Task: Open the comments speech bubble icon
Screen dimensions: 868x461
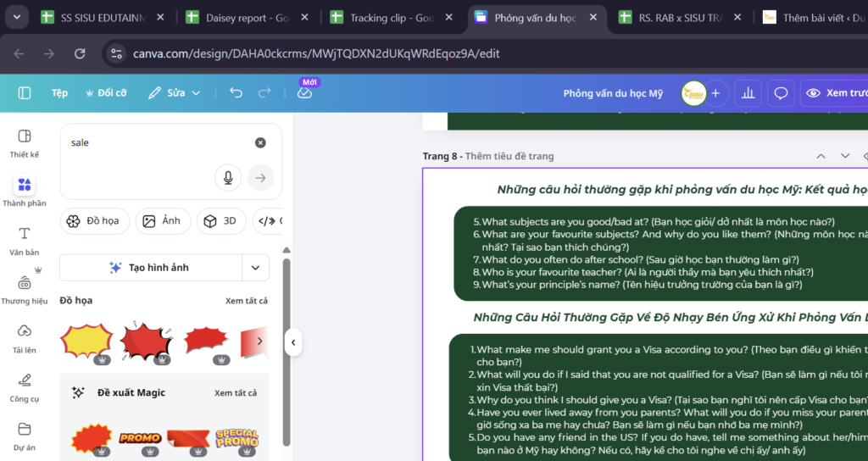Action: (781, 93)
